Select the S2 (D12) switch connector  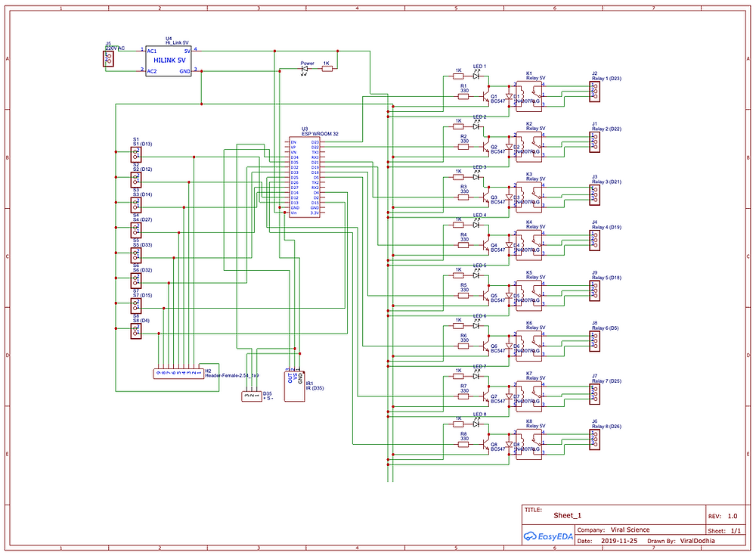136,179
